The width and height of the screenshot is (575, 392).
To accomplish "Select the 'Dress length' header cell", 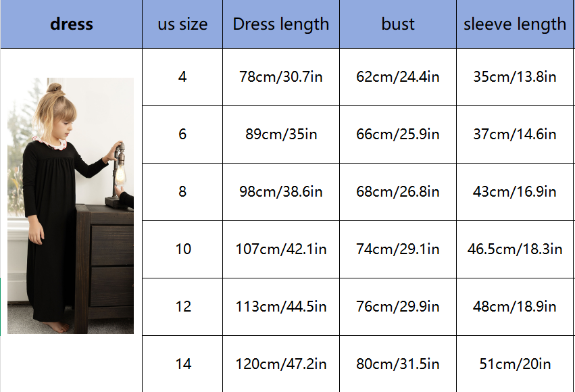I will coord(281,24).
